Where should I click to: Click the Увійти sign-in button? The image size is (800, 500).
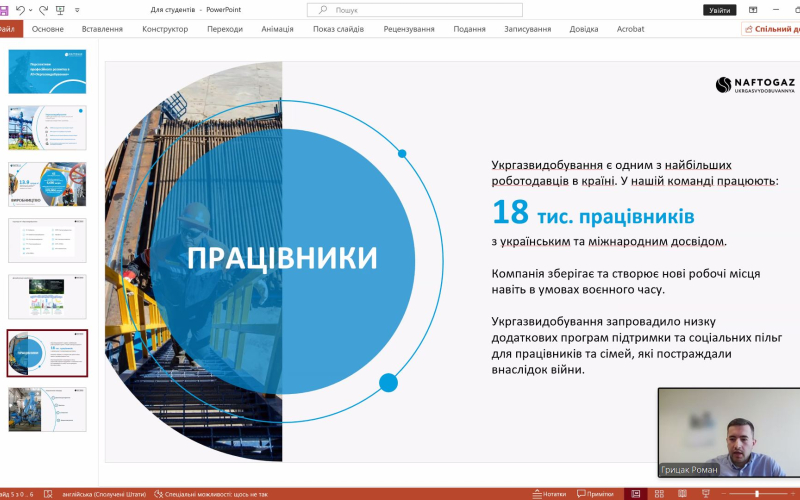(x=719, y=10)
